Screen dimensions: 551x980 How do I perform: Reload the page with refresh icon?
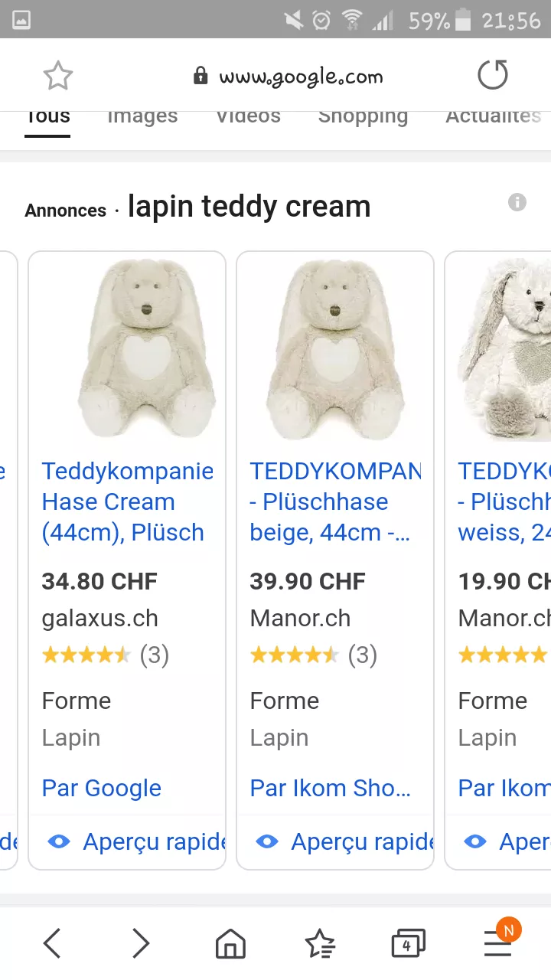[x=492, y=76]
